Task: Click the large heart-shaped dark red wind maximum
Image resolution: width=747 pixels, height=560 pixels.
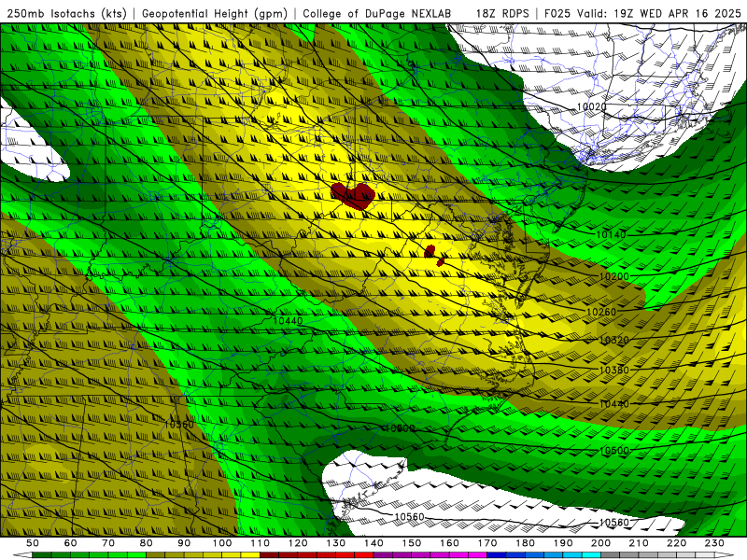Action: click(353, 195)
